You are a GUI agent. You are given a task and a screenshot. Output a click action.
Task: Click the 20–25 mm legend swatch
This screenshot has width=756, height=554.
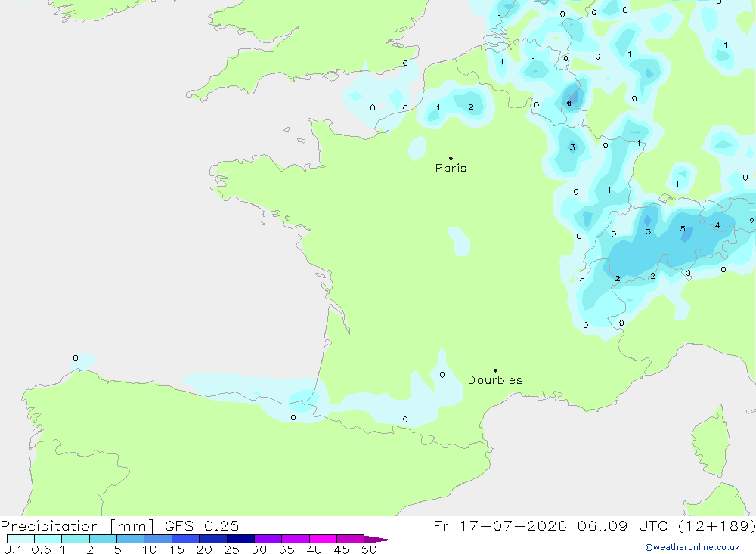pos(213,539)
